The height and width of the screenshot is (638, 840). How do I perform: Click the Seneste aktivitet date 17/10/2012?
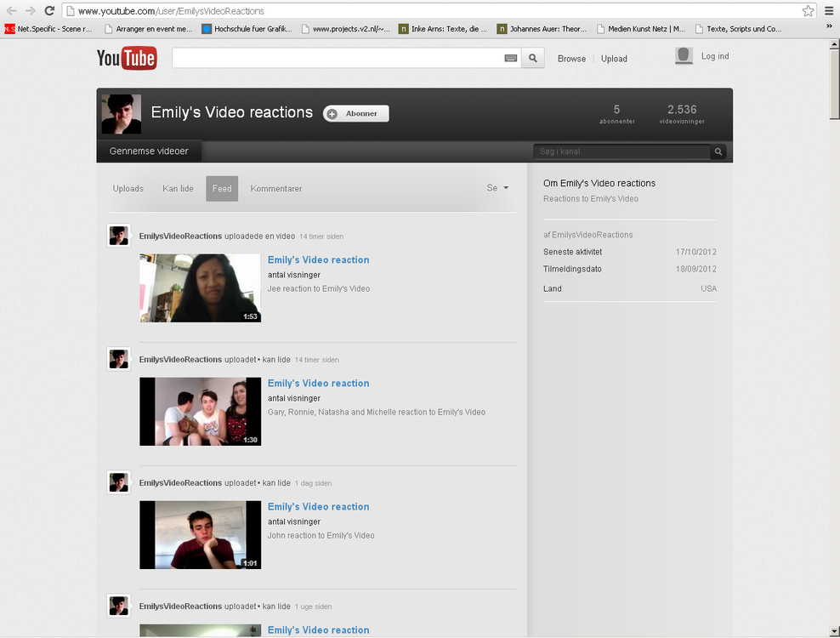pos(696,252)
